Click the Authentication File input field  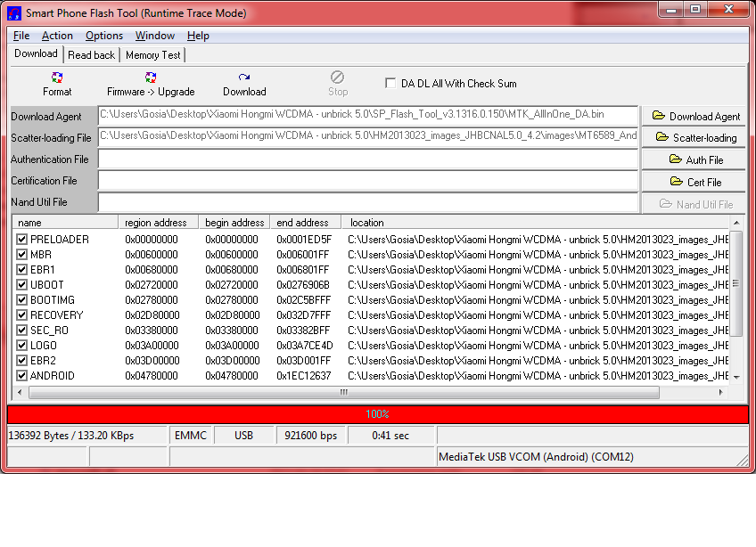(368, 159)
